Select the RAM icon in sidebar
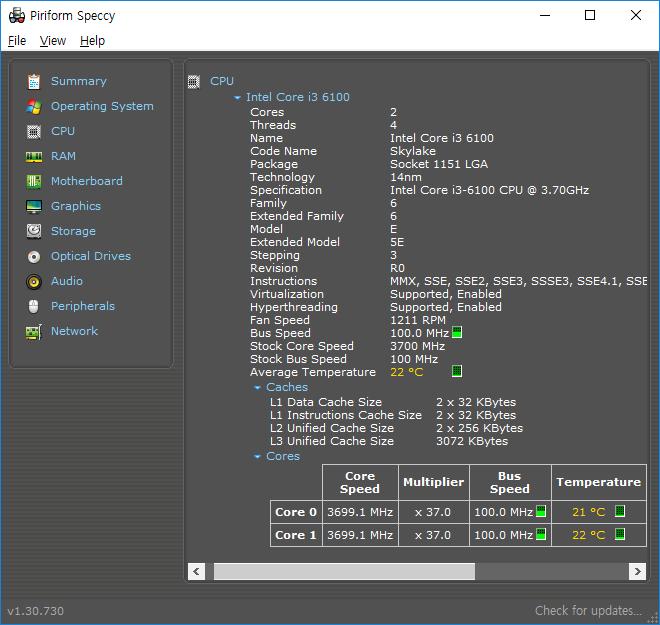Image resolution: width=660 pixels, height=625 pixels. [34, 156]
